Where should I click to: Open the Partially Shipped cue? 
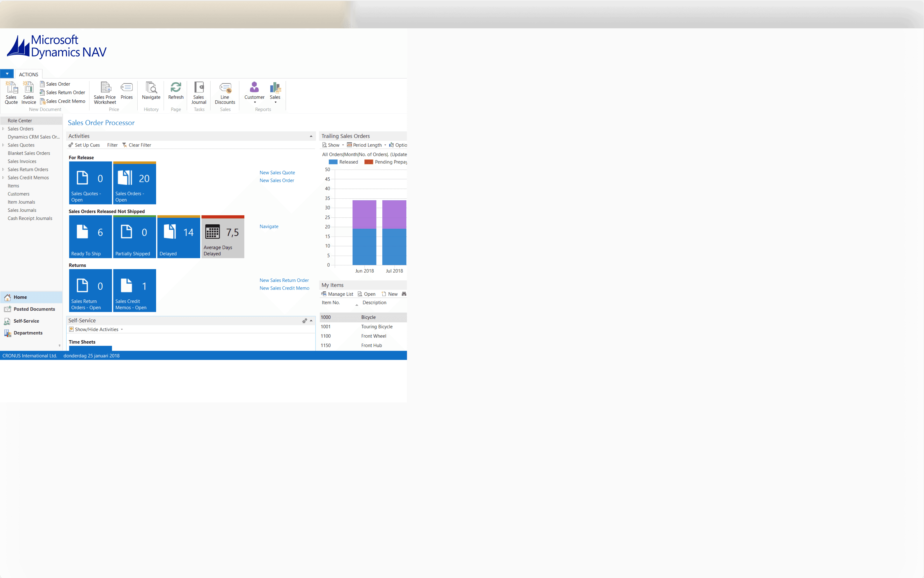(134, 237)
